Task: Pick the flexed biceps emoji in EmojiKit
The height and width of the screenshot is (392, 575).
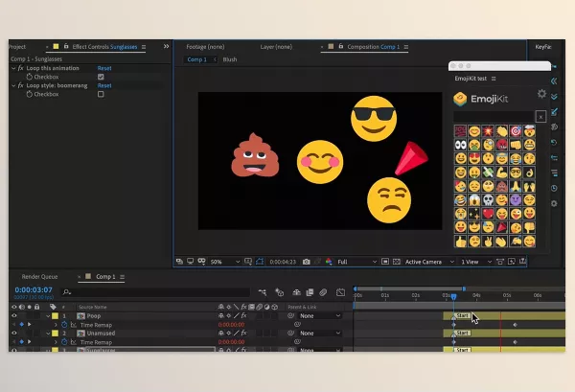Action: pyautogui.click(x=501, y=173)
